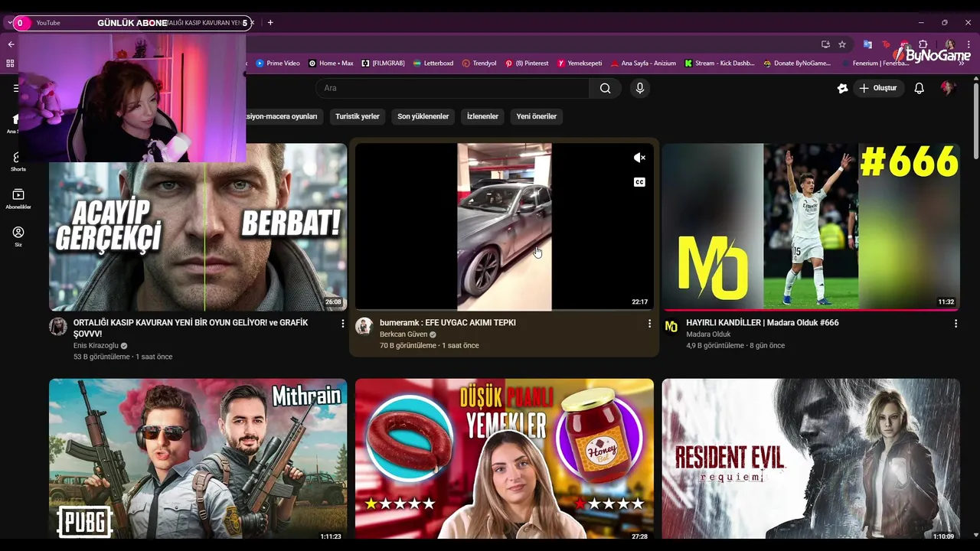Open title ORTALIĞI KASIP KAVURAN video
The image size is (980, 551).
pos(191,328)
